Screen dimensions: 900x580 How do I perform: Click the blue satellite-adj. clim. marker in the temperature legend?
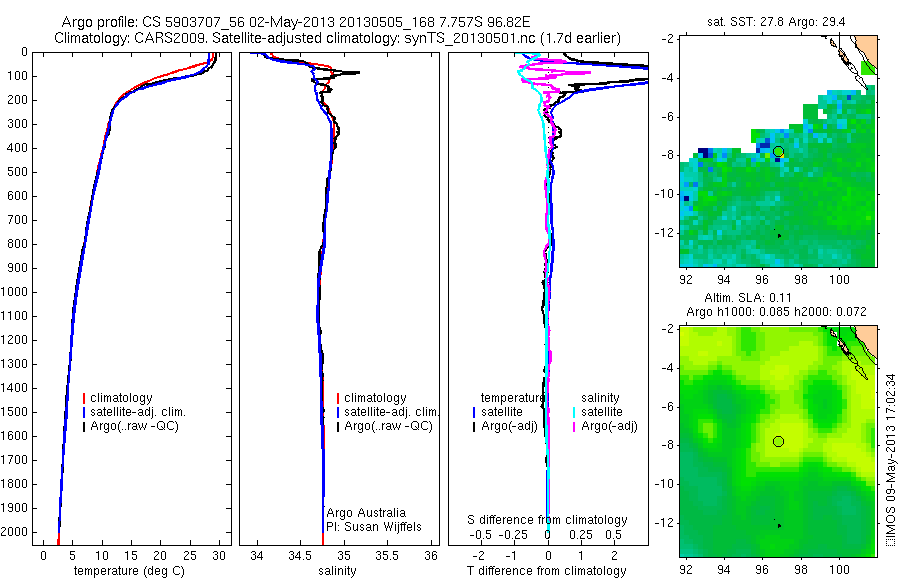tap(84, 412)
